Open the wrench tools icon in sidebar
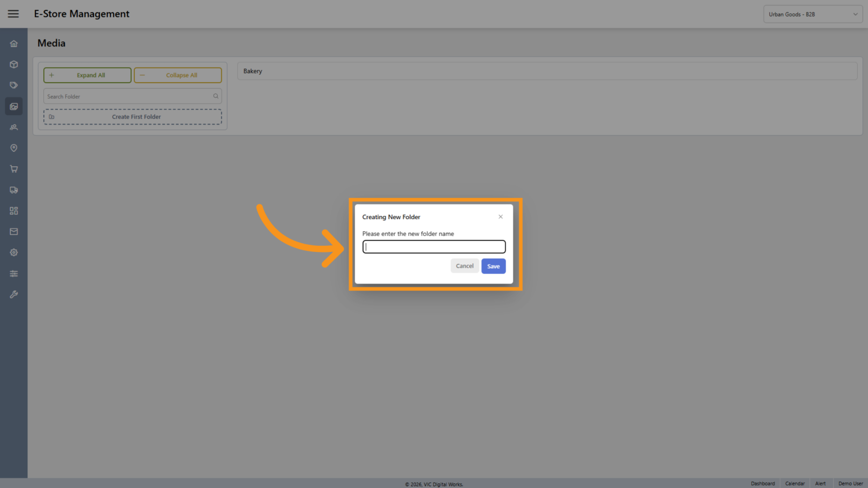The height and width of the screenshot is (488, 868). point(14,294)
